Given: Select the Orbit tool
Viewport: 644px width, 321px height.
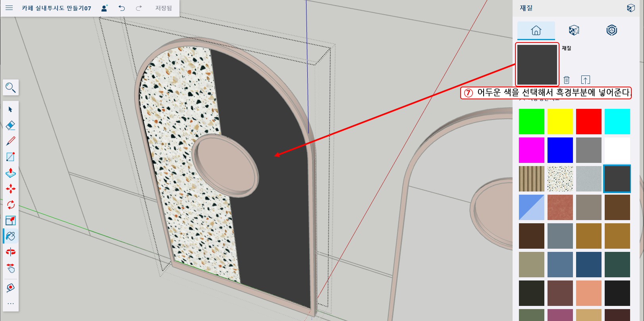Looking at the screenshot, I should point(11,252).
